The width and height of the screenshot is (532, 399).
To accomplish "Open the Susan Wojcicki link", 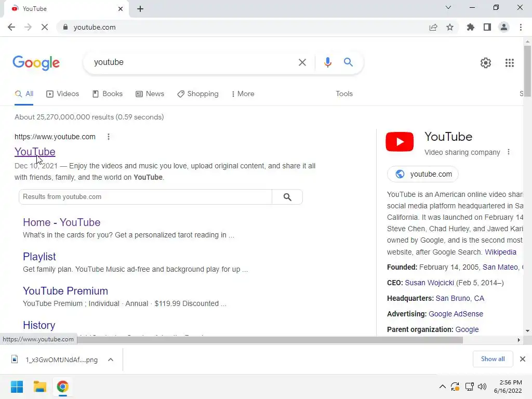I will [429, 283].
